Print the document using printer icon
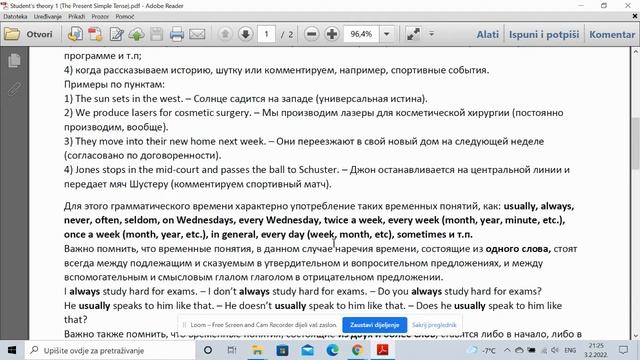This screenshot has height=360, width=640. (177, 34)
